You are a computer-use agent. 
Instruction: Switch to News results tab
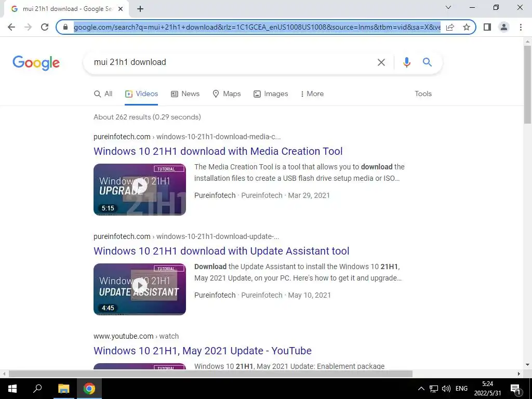pos(185,94)
